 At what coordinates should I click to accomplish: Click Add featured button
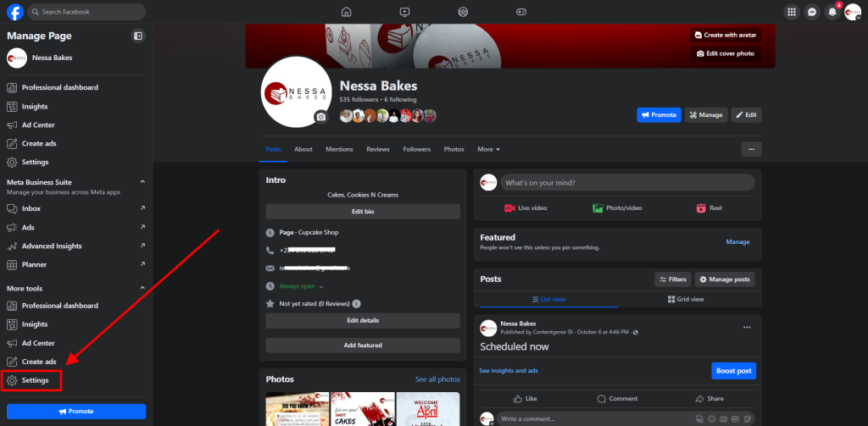point(363,346)
